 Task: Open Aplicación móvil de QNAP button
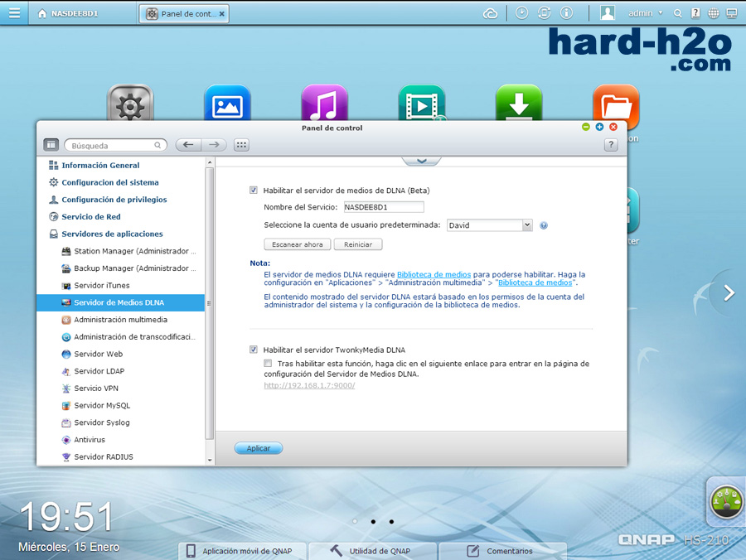[x=240, y=551]
